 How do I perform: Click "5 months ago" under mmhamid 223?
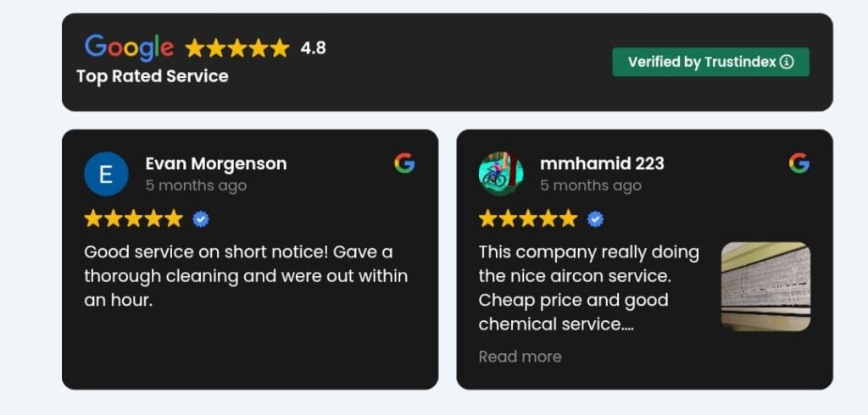[591, 185]
